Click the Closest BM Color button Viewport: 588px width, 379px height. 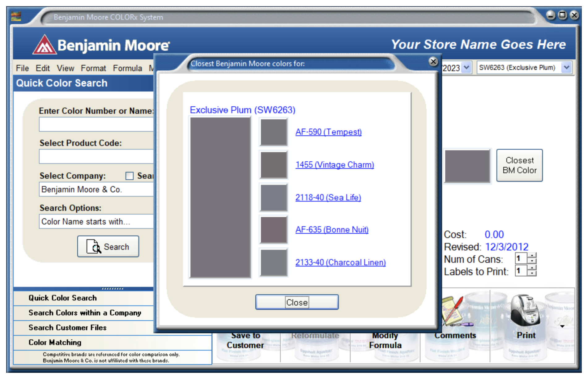[x=519, y=165]
